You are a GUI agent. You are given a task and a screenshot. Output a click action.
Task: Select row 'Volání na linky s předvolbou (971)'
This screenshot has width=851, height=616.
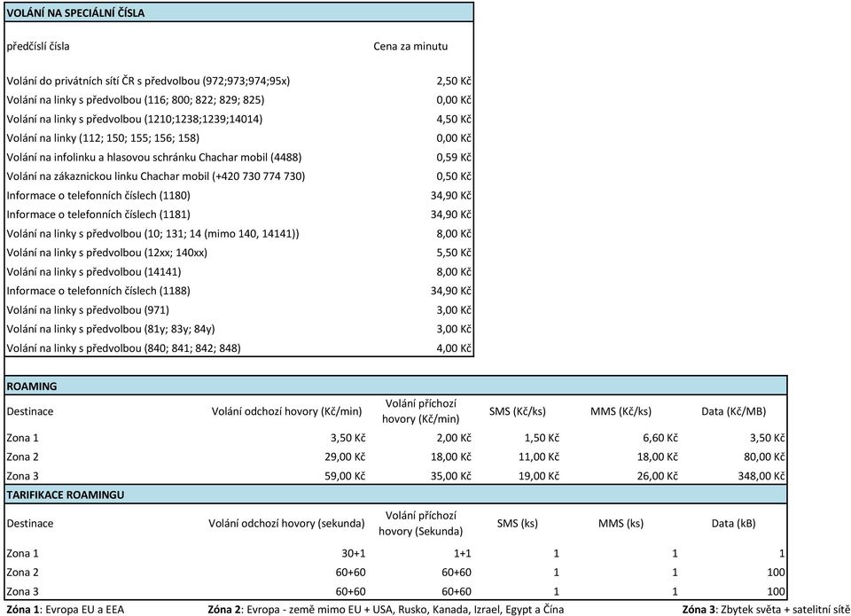(x=238, y=310)
